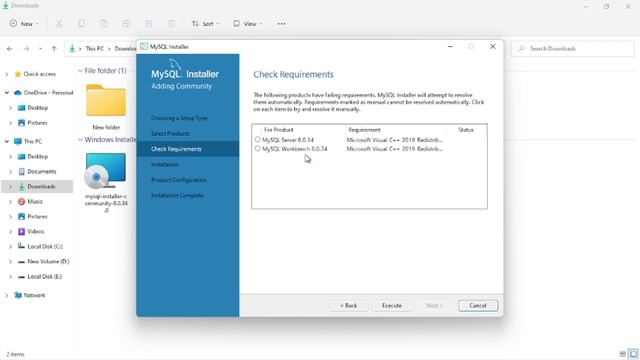Click the Paste icon in Explorer toolbar
The width and height of the screenshot is (640, 360).
104,24
